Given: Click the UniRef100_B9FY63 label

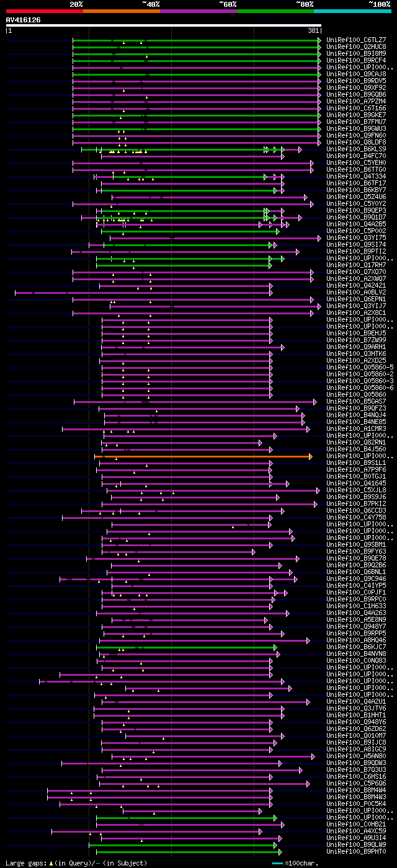Looking at the screenshot, I should click(357, 552).
